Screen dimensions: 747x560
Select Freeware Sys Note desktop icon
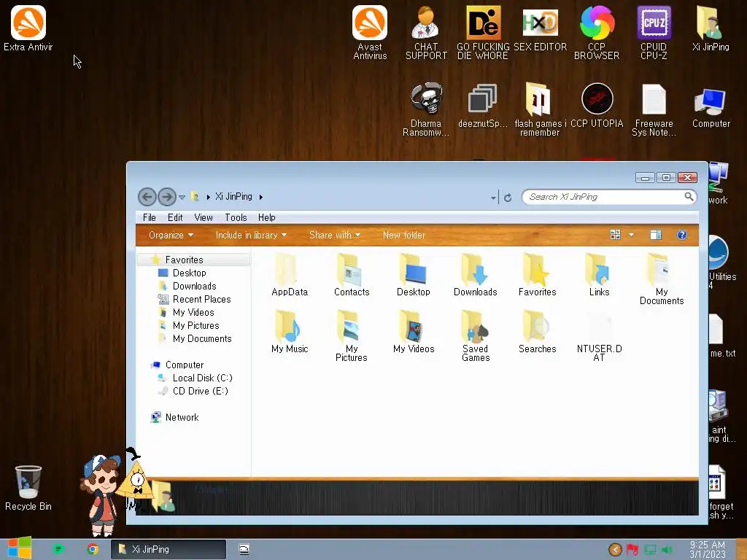[654, 109]
